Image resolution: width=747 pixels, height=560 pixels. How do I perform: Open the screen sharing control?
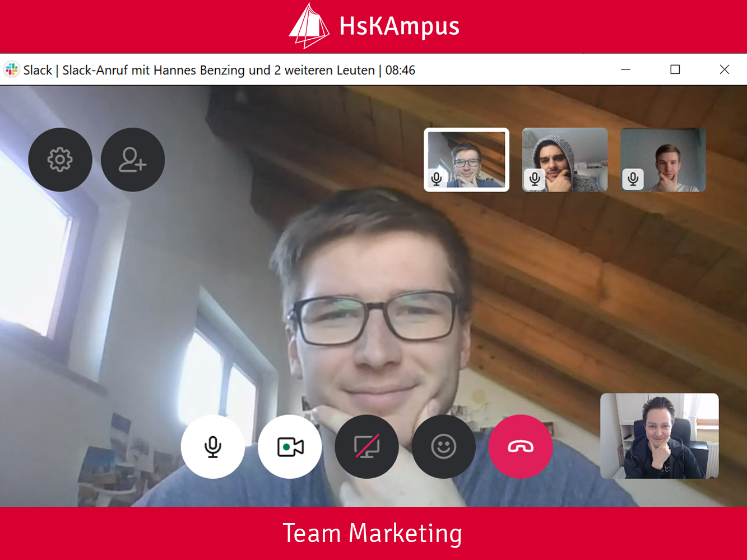pyautogui.click(x=366, y=446)
